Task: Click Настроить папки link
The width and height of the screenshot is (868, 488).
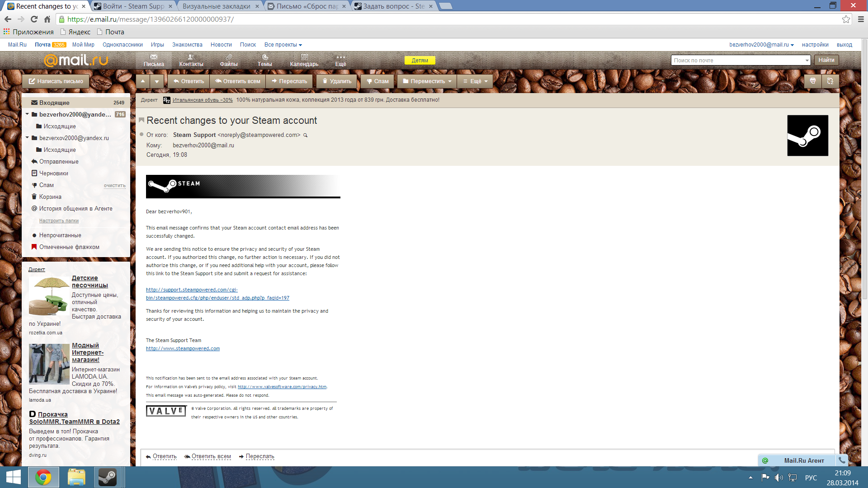Action: coord(59,221)
